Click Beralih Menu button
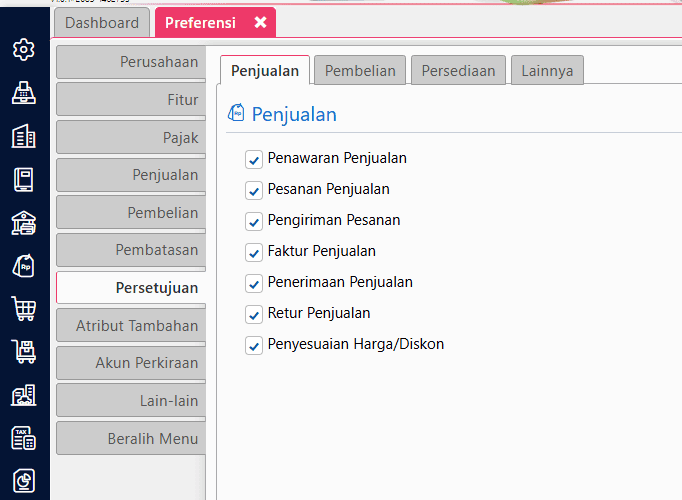This screenshot has height=500, width=682. (x=131, y=438)
